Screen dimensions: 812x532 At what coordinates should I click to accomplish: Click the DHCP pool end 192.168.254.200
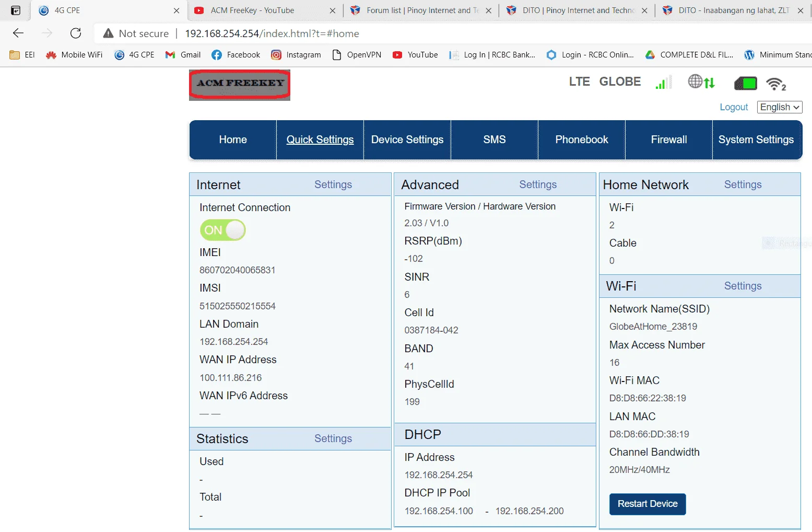click(x=529, y=511)
